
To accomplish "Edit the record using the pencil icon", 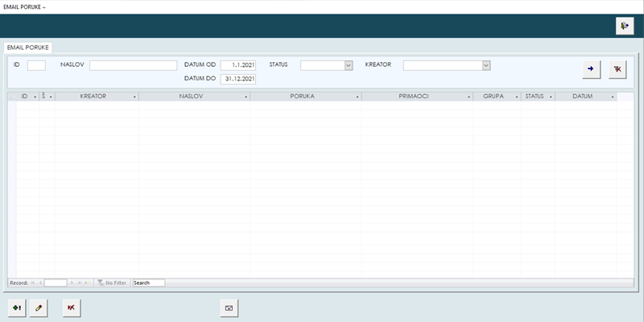I will (38, 308).
